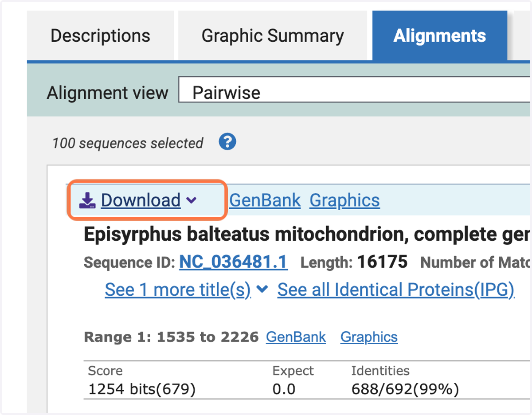Click the blue help question mark icon

click(227, 142)
